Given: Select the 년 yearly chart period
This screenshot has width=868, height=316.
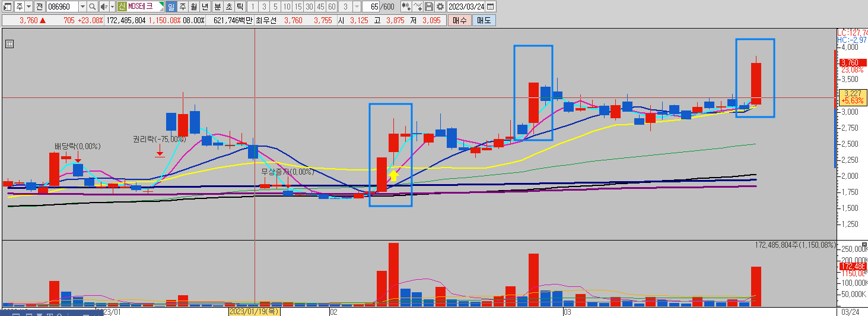Looking at the screenshot, I should (205, 7).
